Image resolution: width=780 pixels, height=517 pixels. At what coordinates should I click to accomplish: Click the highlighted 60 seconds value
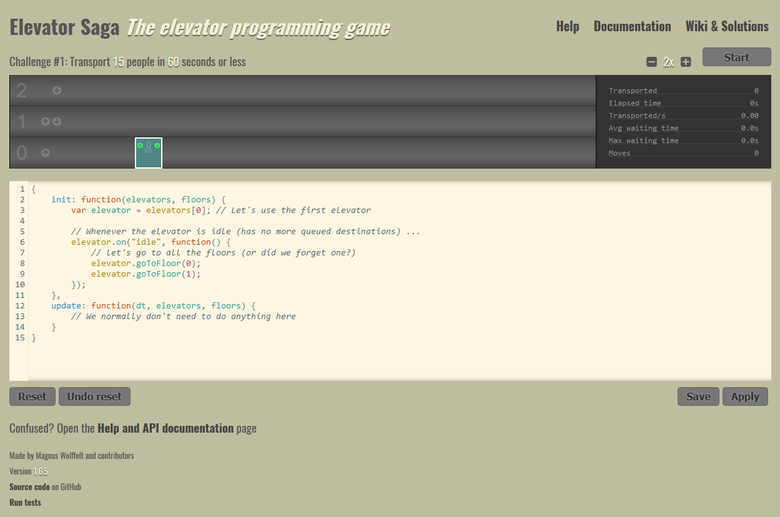(x=173, y=62)
